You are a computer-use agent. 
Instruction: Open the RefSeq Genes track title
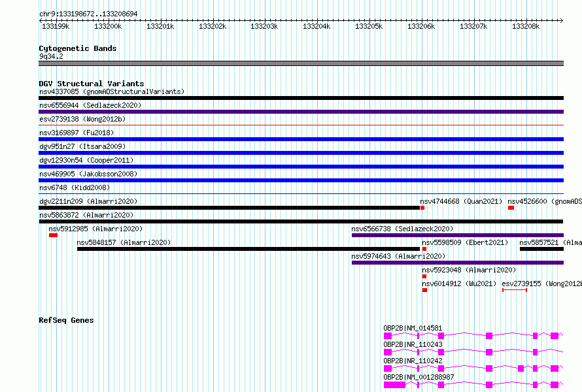[66, 320]
